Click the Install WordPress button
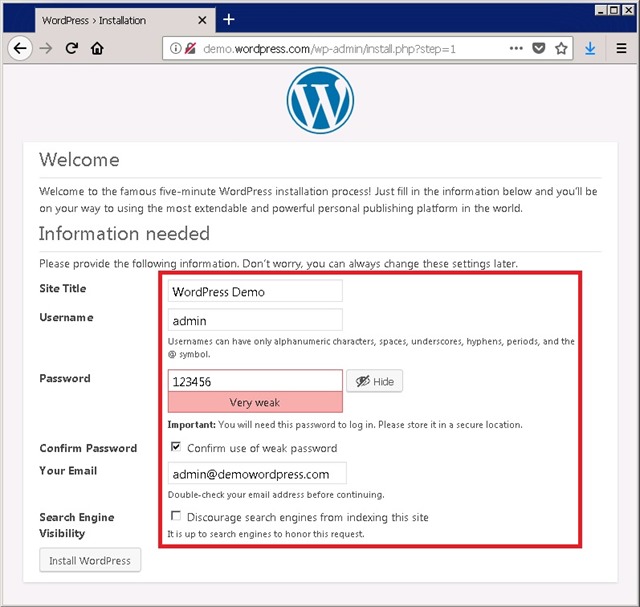The height and width of the screenshot is (607, 640). point(90,560)
